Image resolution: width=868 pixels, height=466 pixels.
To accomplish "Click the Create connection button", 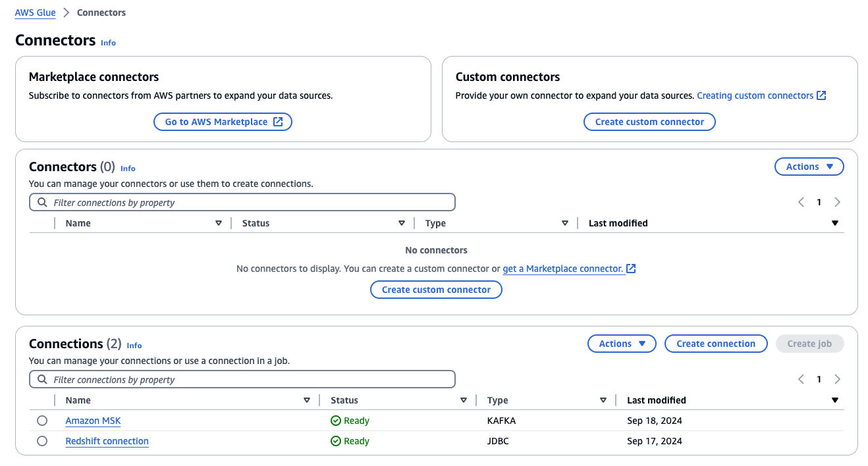I will [x=715, y=344].
